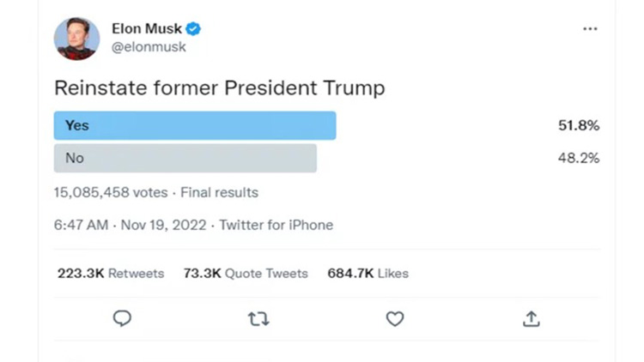Open the @elonmusk handle link

click(x=149, y=47)
